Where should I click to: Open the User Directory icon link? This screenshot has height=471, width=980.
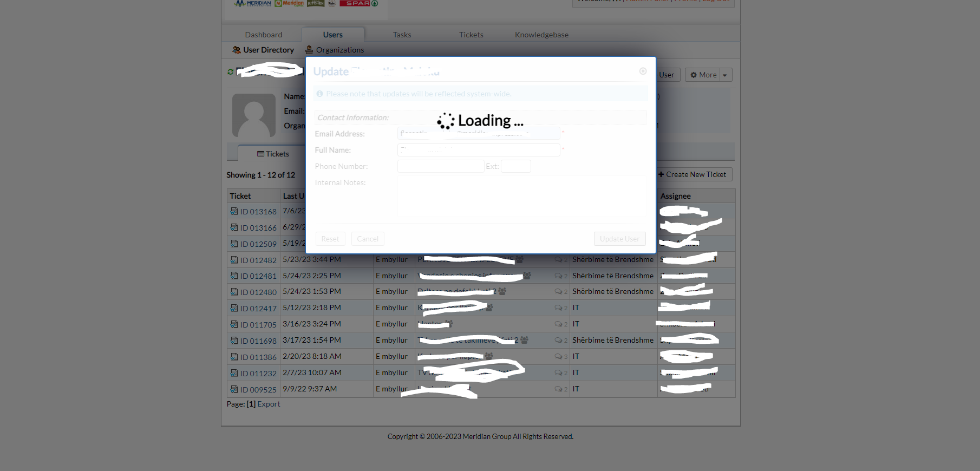click(237, 50)
